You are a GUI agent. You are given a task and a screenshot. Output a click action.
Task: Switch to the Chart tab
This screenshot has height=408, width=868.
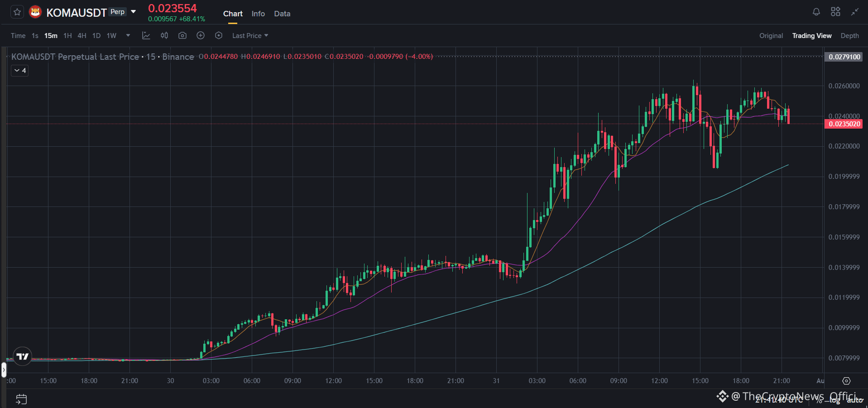pyautogui.click(x=233, y=14)
